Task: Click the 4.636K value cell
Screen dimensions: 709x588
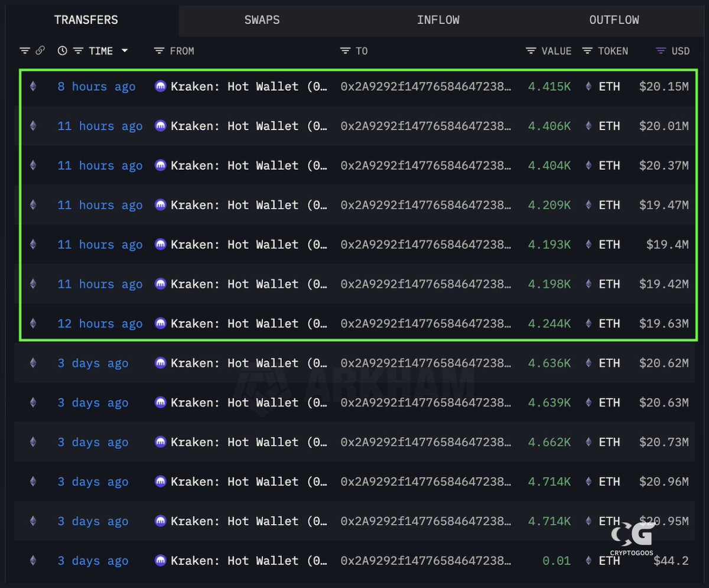Action: pos(549,363)
